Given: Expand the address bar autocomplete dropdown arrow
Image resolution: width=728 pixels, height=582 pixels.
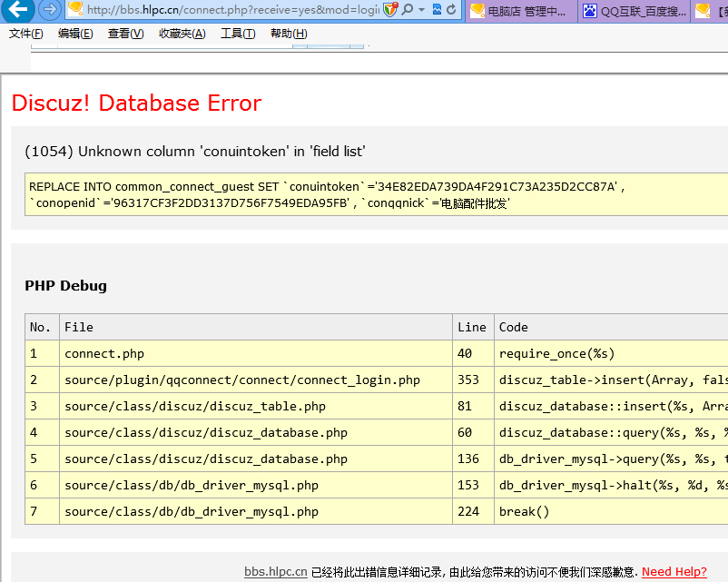Looking at the screenshot, I should (421, 10).
